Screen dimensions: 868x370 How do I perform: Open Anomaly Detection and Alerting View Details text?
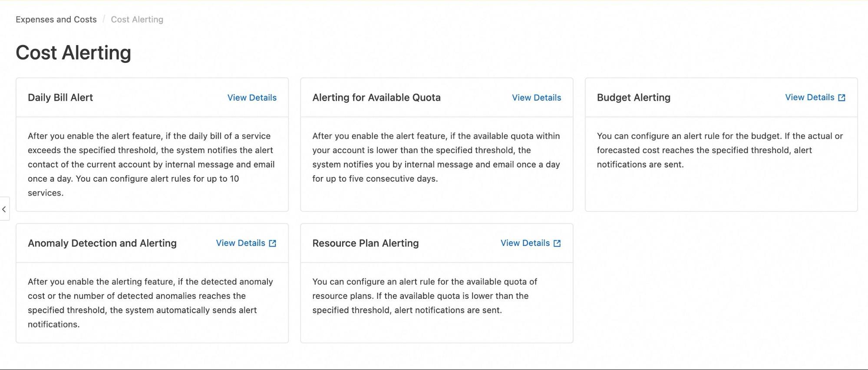pyautogui.click(x=241, y=243)
